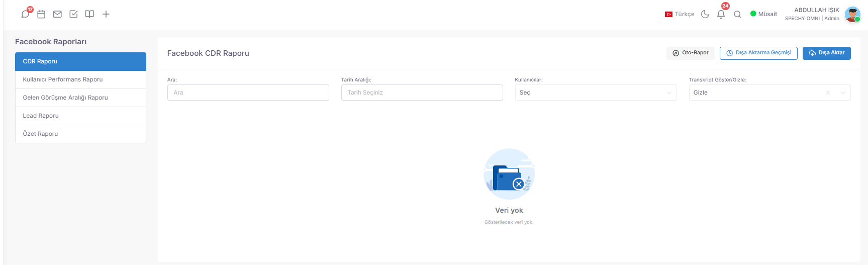Image resolution: width=868 pixels, height=265 pixels.
Task: Expand the Kullanıcılar Seç dropdown
Action: (596, 93)
